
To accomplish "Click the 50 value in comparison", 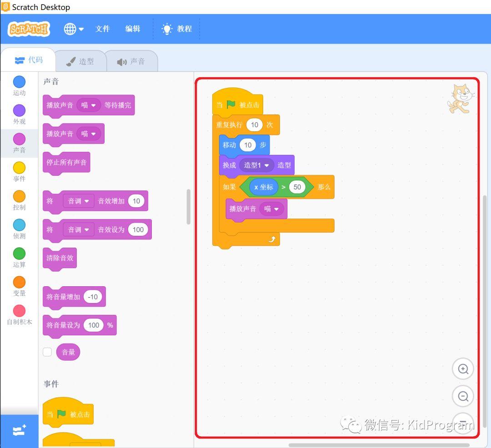I will 297,187.
